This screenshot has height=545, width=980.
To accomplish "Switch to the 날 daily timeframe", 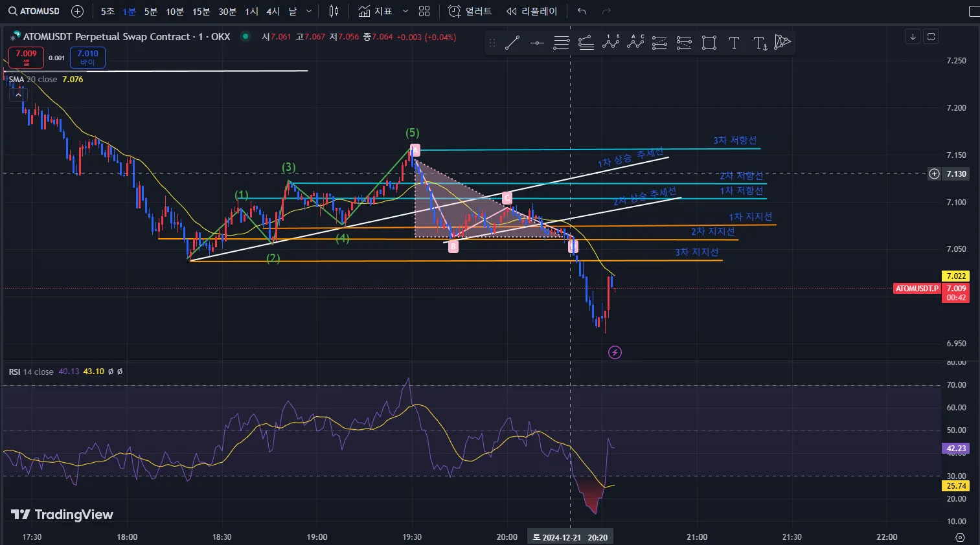I will pos(293,11).
